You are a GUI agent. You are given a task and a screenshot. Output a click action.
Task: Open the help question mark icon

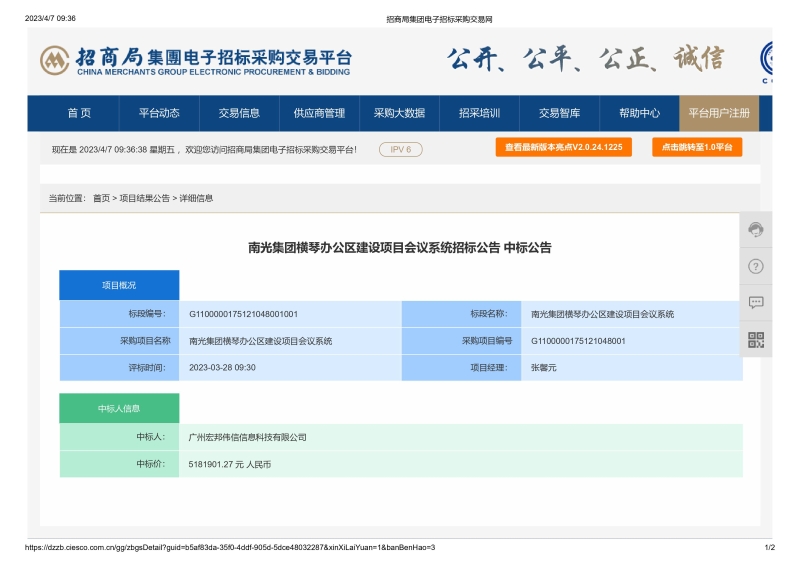click(756, 266)
